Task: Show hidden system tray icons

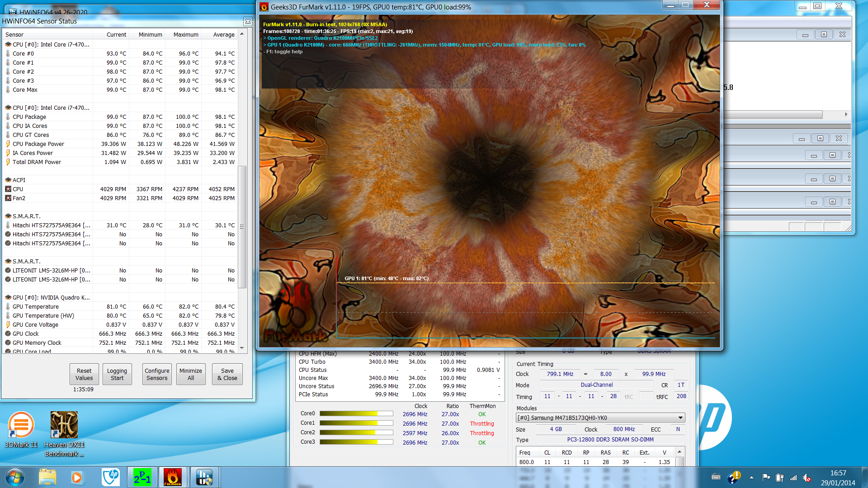Action: tap(751, 478)
